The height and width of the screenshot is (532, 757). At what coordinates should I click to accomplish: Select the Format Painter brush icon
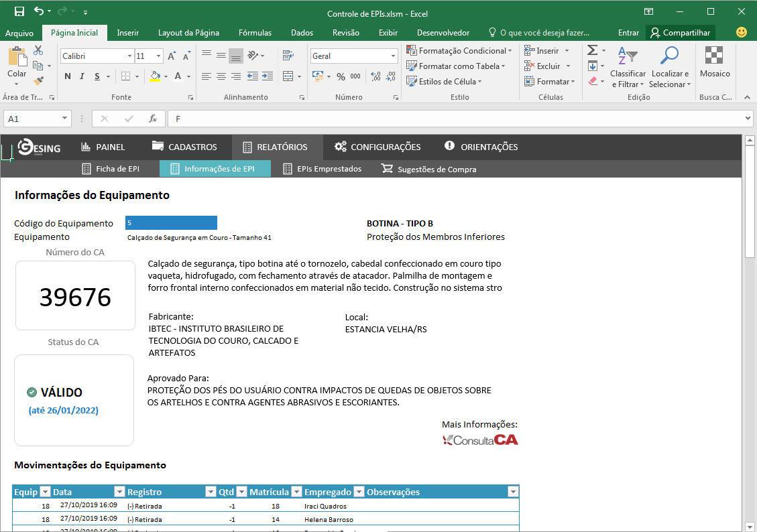point(38,81)
